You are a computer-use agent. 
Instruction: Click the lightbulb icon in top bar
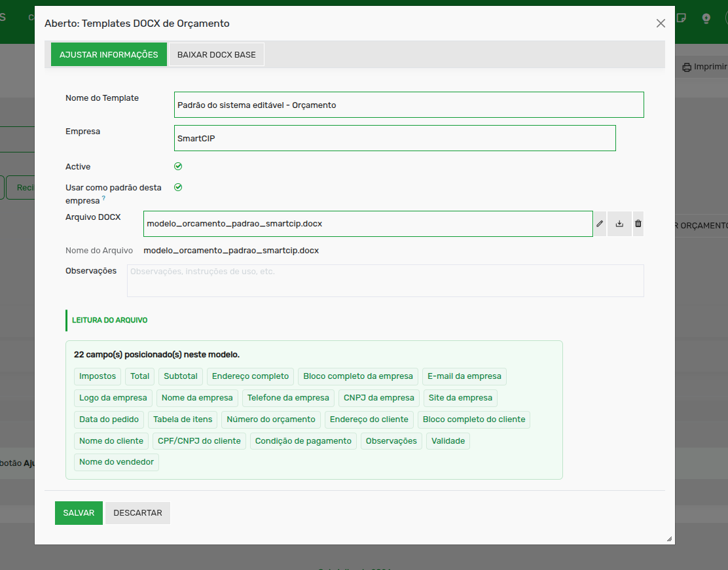[706, 18]
